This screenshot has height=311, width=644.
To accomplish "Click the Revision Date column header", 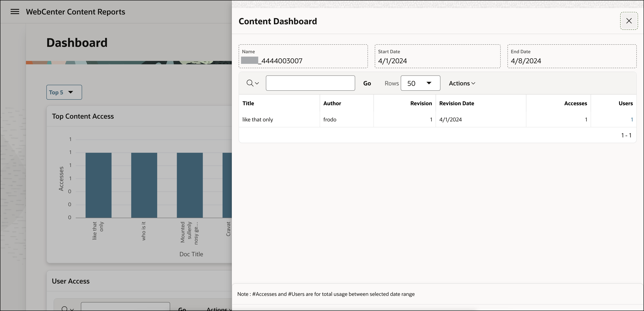I will (x=456, y=103).
